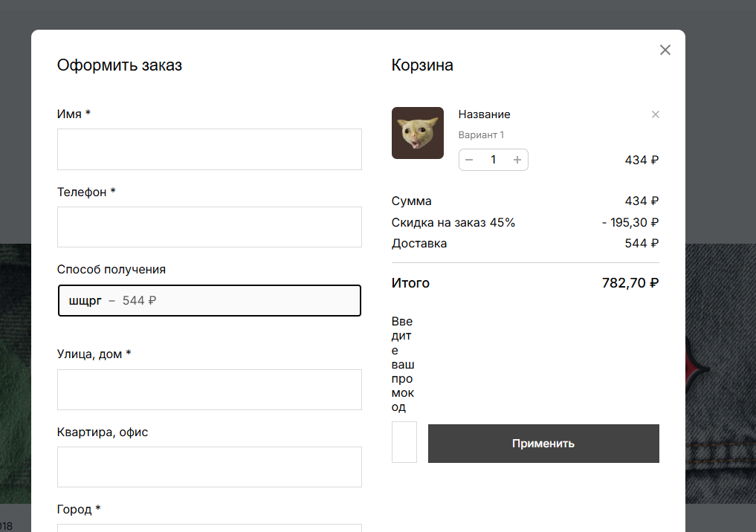The image size is (756, 532).
Task: Select the "шщрг – 544 ₽" delivery option
Action: (x=209, y=301)
